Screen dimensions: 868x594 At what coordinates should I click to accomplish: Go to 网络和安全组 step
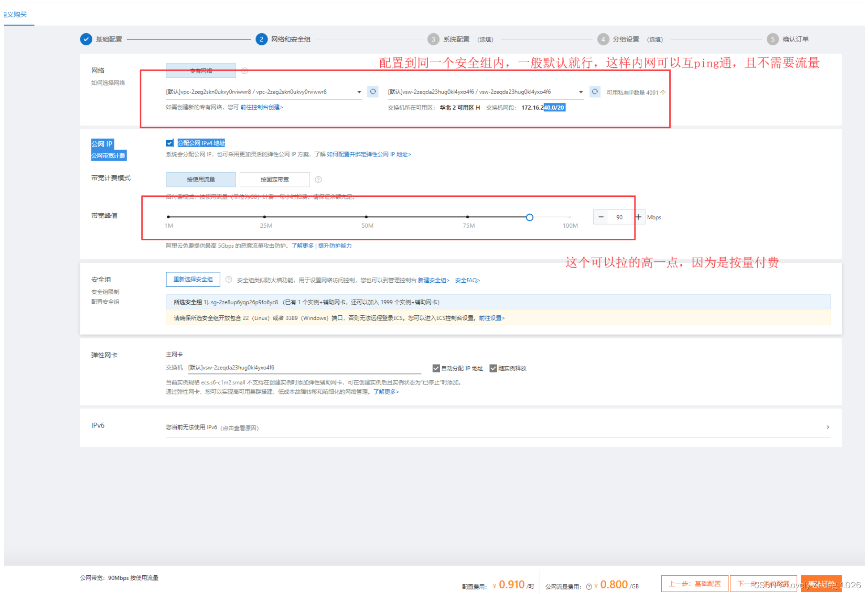point(283,39)
